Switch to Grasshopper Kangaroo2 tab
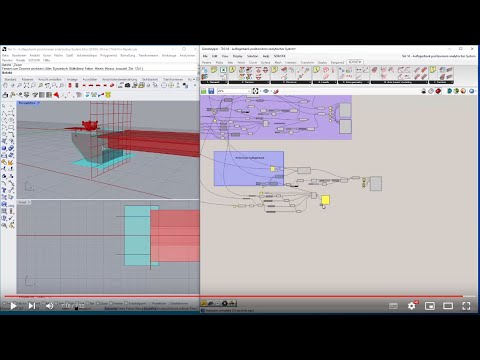480x360 pixels. (337, 62)
